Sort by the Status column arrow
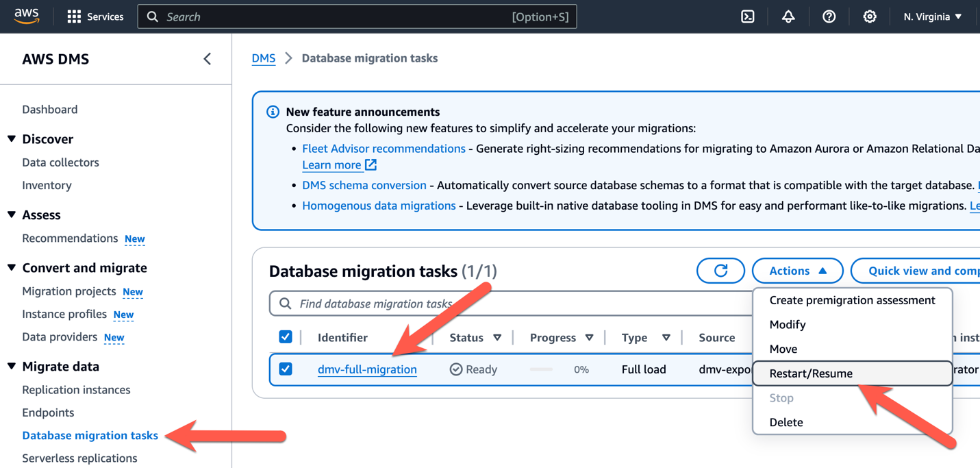This screenshot has width=980, height=468. pos(497,338)
